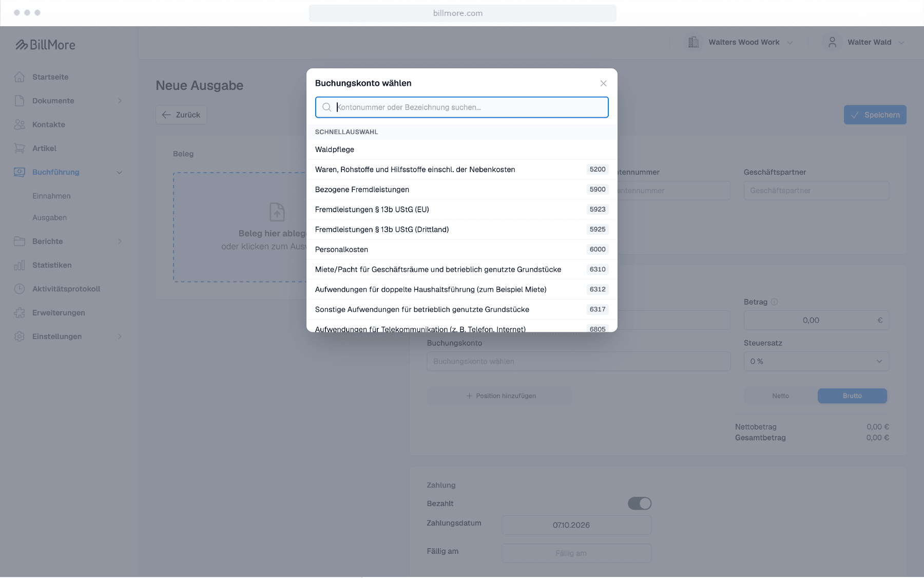Open Startseite home icon

pyautogui.click(x=20, y=77)
